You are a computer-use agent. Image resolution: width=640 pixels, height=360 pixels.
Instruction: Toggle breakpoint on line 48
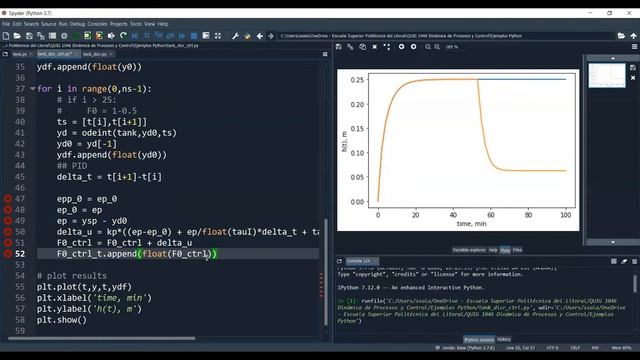coord(8,210)
